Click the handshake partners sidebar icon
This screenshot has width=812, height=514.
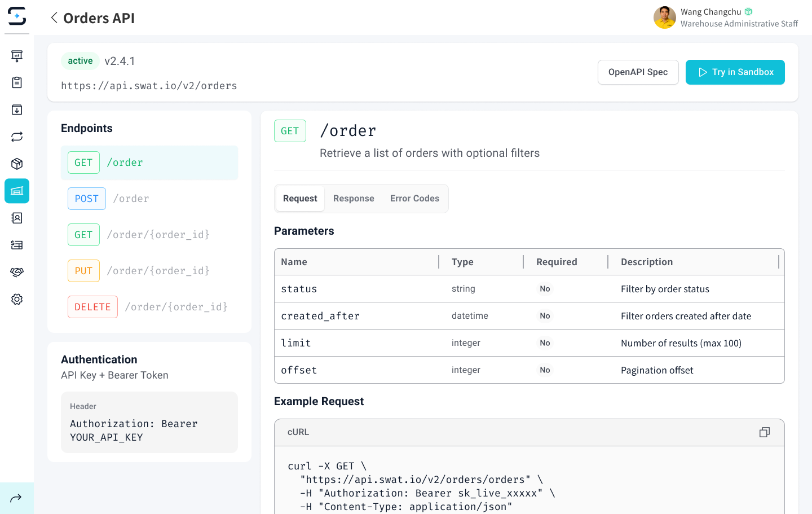[17, 272]
